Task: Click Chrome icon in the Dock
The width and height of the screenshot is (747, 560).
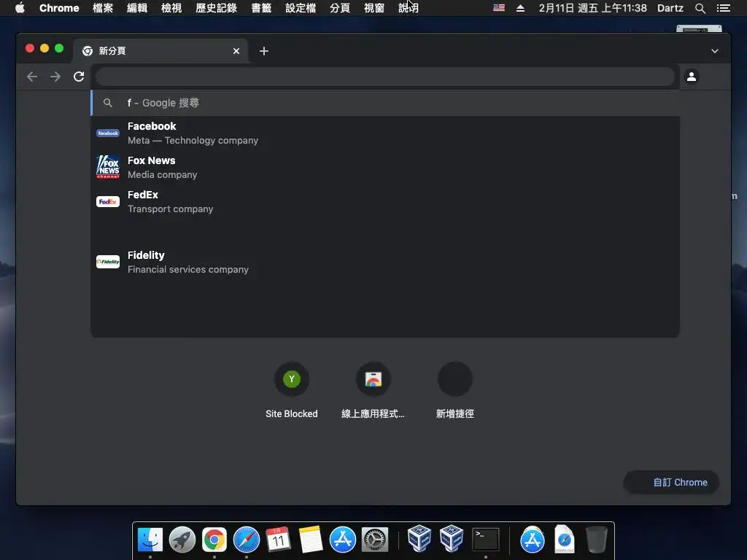Action: point(214,540)
